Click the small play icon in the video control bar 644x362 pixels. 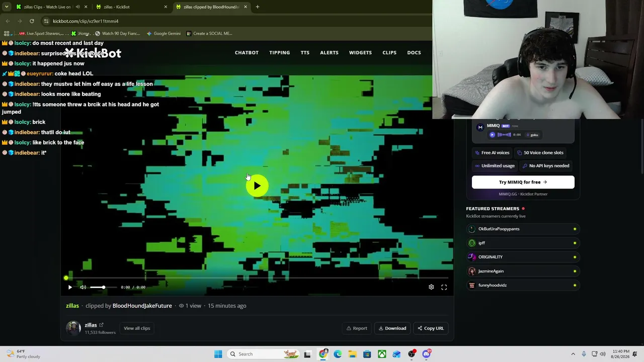[x=70, y=287]
